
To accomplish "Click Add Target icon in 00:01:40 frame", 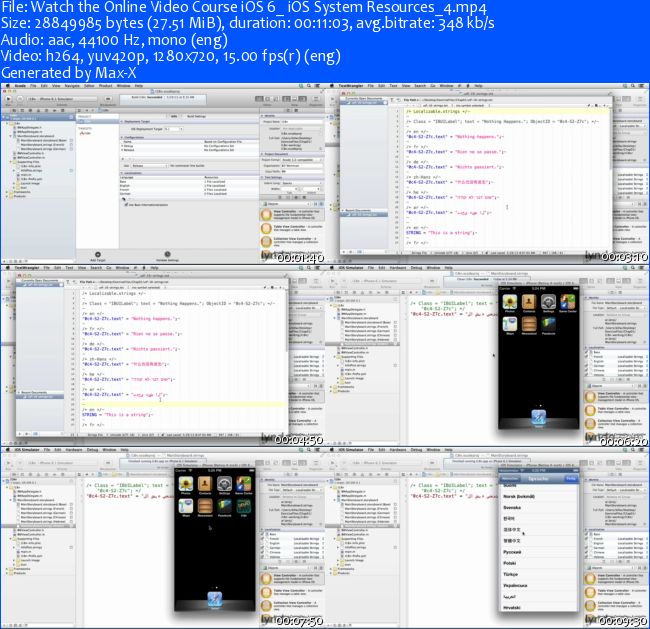I will click(98, 254).
